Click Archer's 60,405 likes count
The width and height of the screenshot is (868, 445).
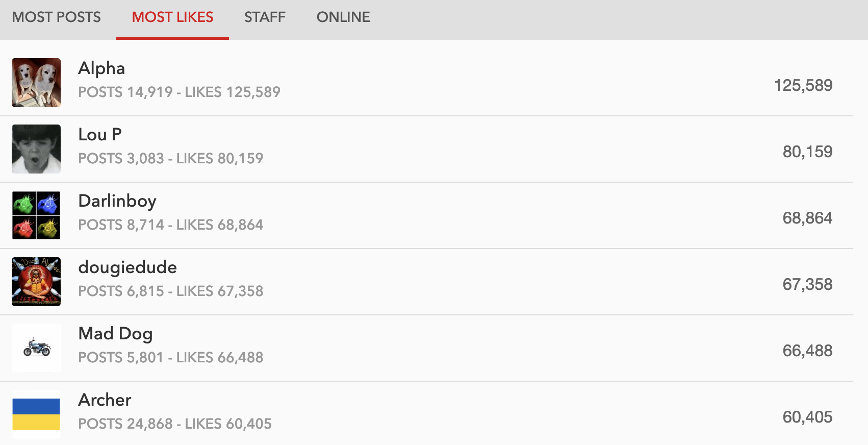click(x=807, y=417)
